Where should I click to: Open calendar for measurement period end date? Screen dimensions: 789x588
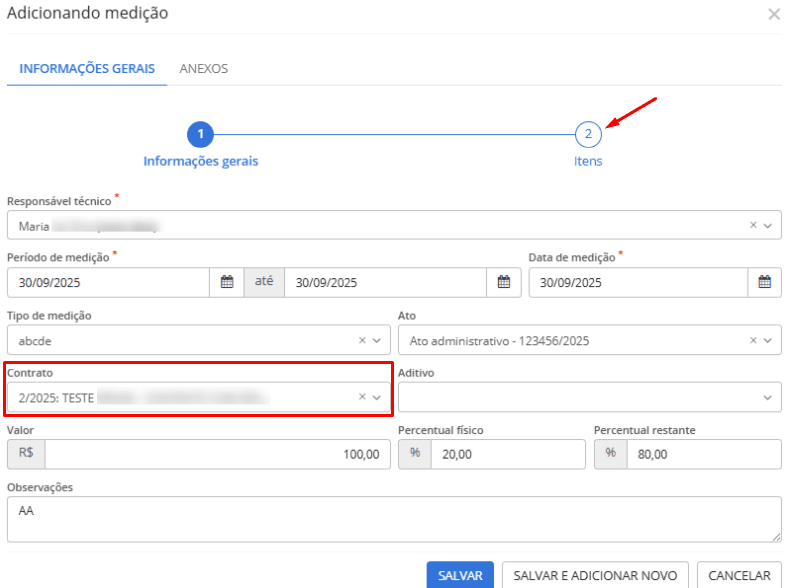[x=504, y=283]
